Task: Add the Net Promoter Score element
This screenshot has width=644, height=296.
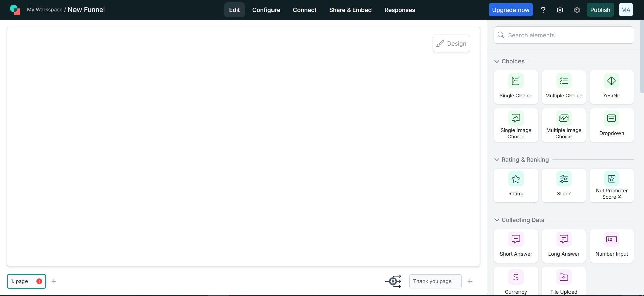Action: [x=611, y=186]
